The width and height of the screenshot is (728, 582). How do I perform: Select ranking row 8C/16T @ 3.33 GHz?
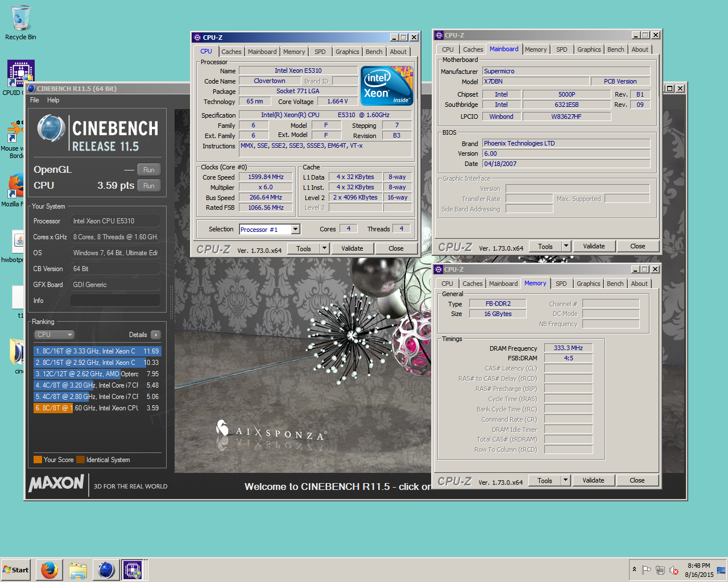tap(97, 351)
